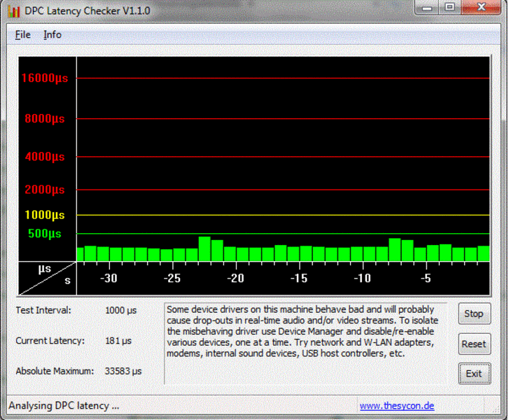Click the -30 time axis label
The width and height of the screenshot is (509, 420).
(109, 278)
